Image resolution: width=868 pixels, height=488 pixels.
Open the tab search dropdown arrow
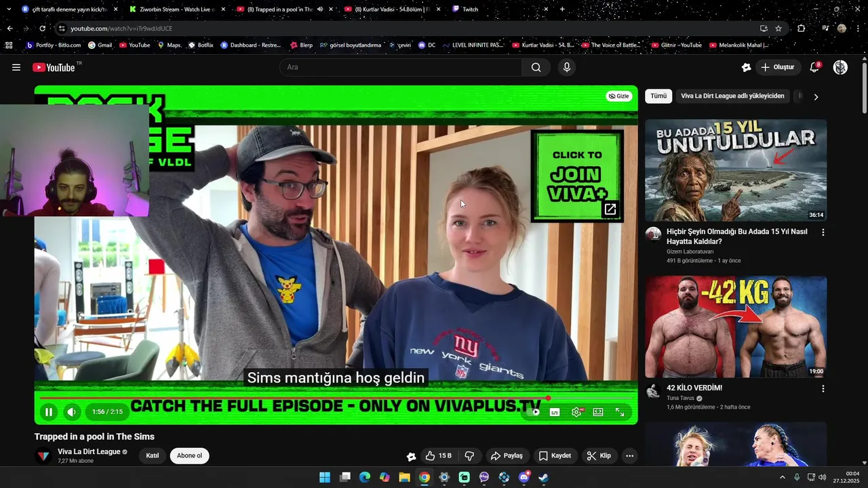(x=8, y=9)
